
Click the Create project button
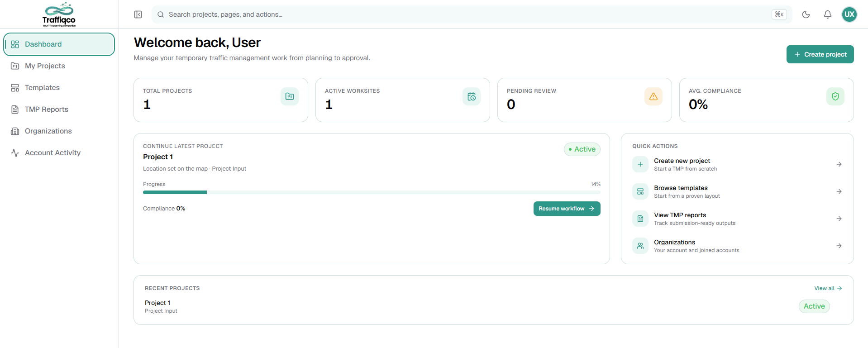(820, 54)
